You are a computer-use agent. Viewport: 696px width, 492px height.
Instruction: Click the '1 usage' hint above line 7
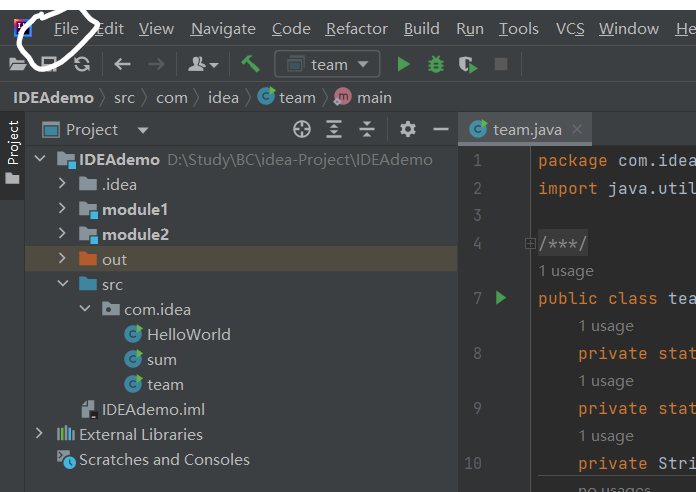click(566, 271)
